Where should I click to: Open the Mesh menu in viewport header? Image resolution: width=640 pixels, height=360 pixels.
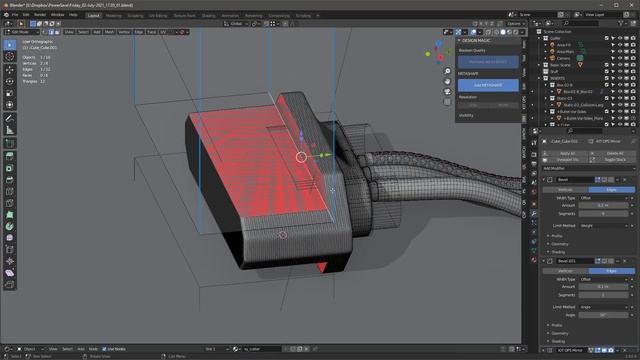[109, 32]
